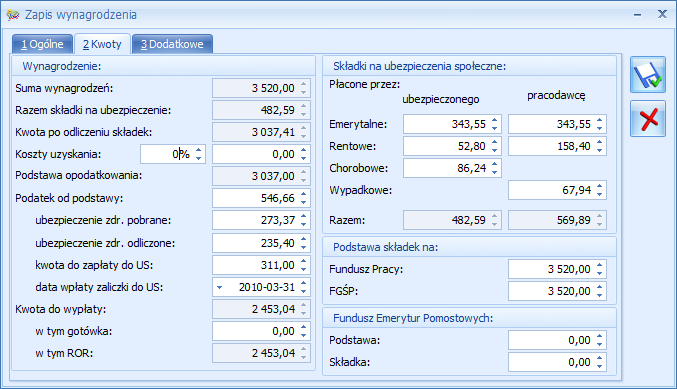Image resolution: width=677 pixels, height=389 pixels.
Task: Click Emerytalne ubezpieczonego value field
Action: point(452,124)
